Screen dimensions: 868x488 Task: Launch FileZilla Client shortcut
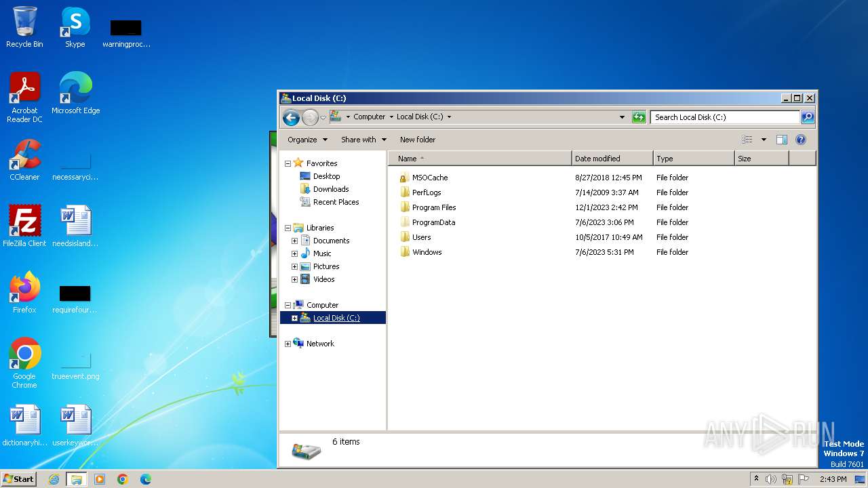point(24,226)
